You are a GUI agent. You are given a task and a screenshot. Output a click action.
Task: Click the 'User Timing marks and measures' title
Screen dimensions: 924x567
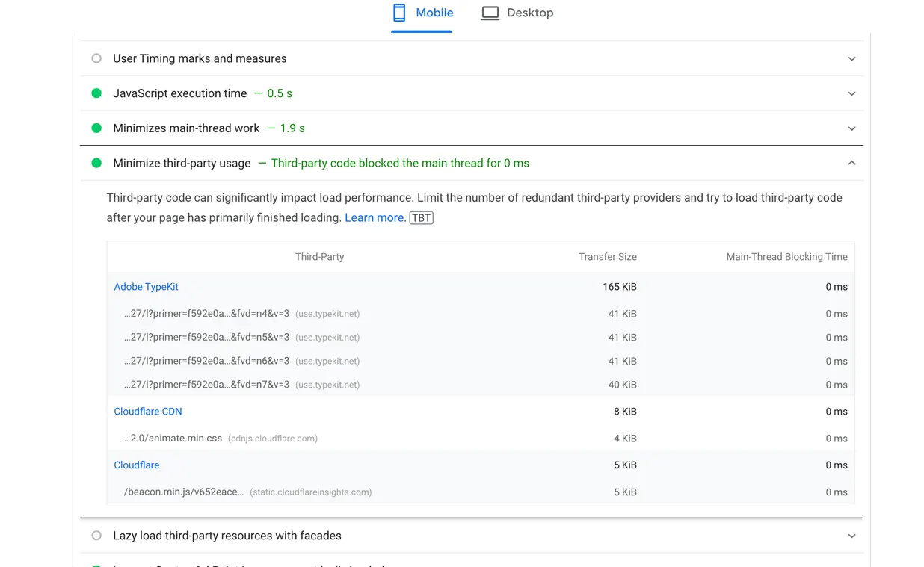coord(200,58)
